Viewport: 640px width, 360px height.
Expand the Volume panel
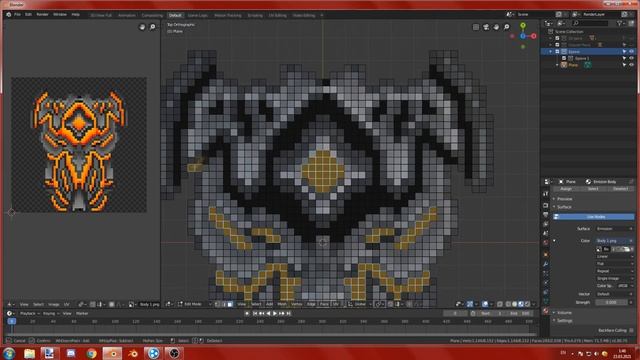[564, 313]
